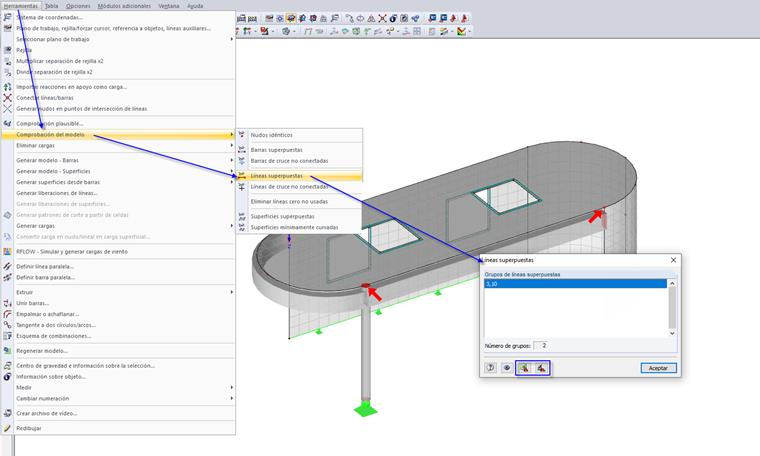Select Conectar líneas/barras entry
Viewport: 760px width, 456px height.
click(118, 98)
